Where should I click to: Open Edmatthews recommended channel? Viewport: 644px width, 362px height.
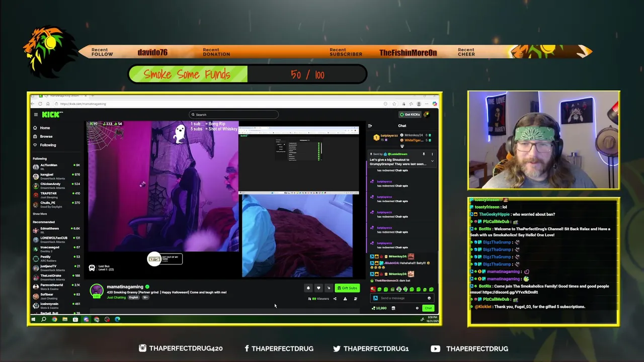pos(56,230)
